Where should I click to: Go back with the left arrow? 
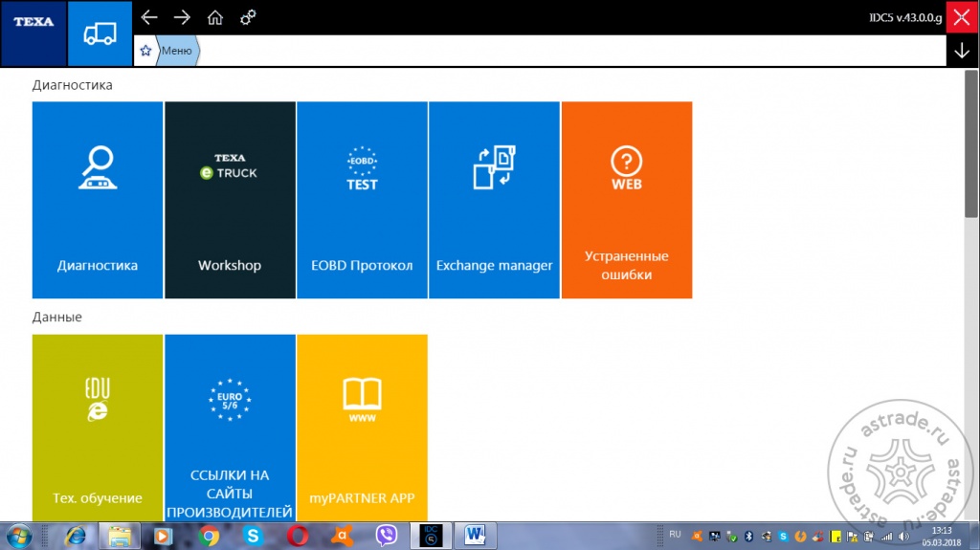click(x=149, y=17)
